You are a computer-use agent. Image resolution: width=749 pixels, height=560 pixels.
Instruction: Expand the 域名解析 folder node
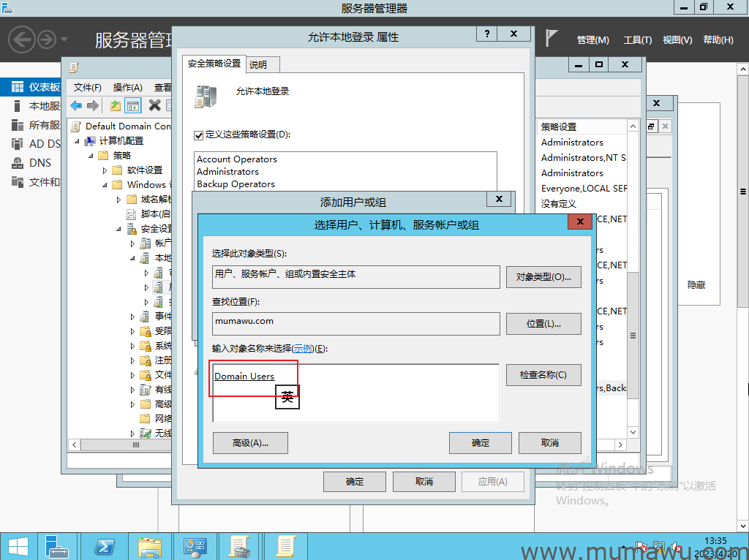119,200
